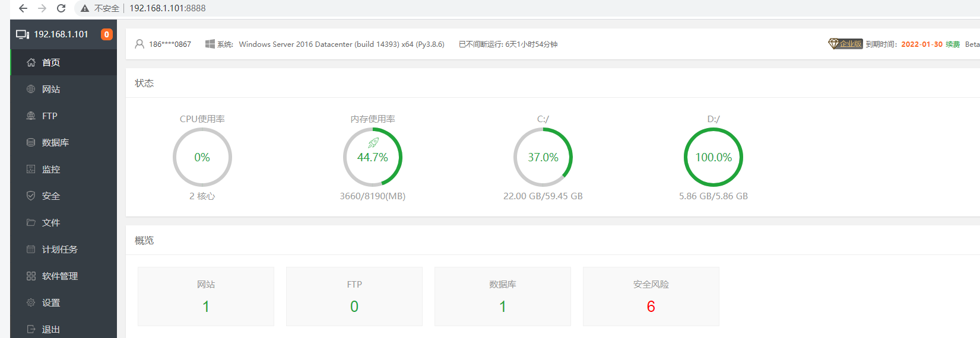Click the FTP globe icon in sidebar
Screen dimensions: 980x338
(x=31, y=116)
